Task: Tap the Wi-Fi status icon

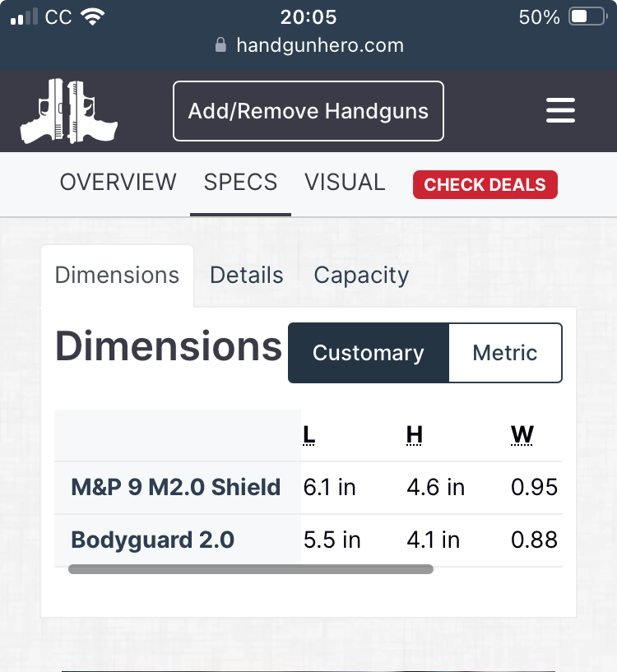Action: (x=93, y=16)
